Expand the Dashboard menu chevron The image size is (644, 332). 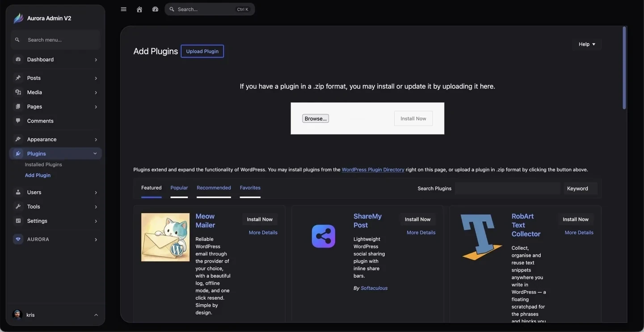pyautogui.click(x=96, y=59)
